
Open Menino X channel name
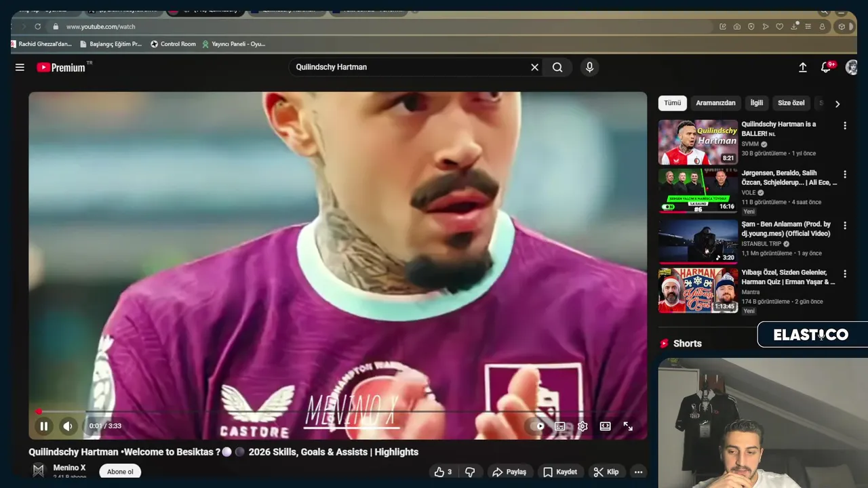click(70, 468)
